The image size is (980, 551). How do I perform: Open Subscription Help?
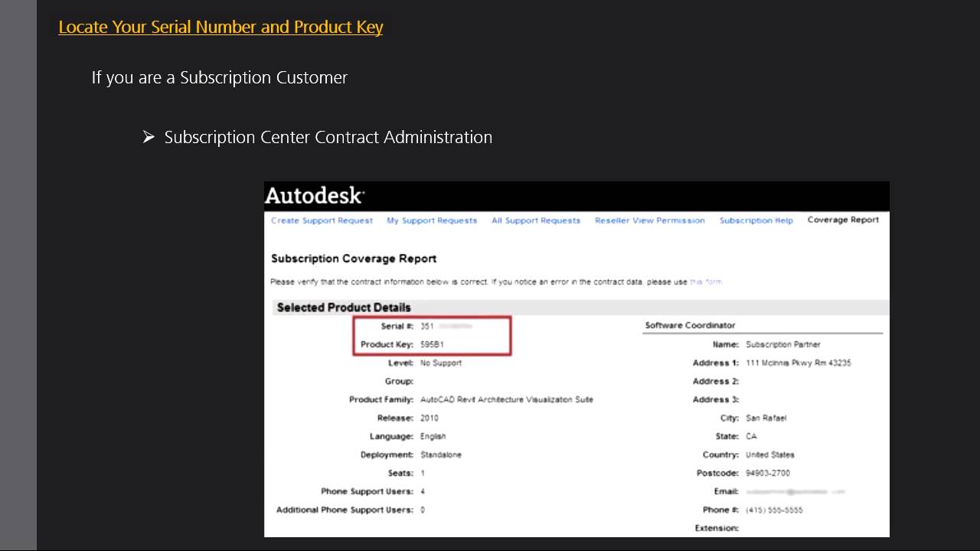756,220
